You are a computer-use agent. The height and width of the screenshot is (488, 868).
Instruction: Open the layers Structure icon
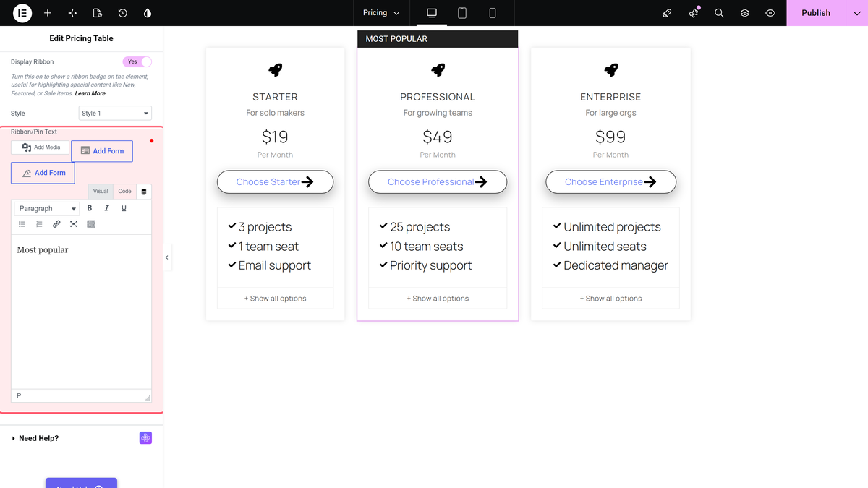click(x=745, y=13)
